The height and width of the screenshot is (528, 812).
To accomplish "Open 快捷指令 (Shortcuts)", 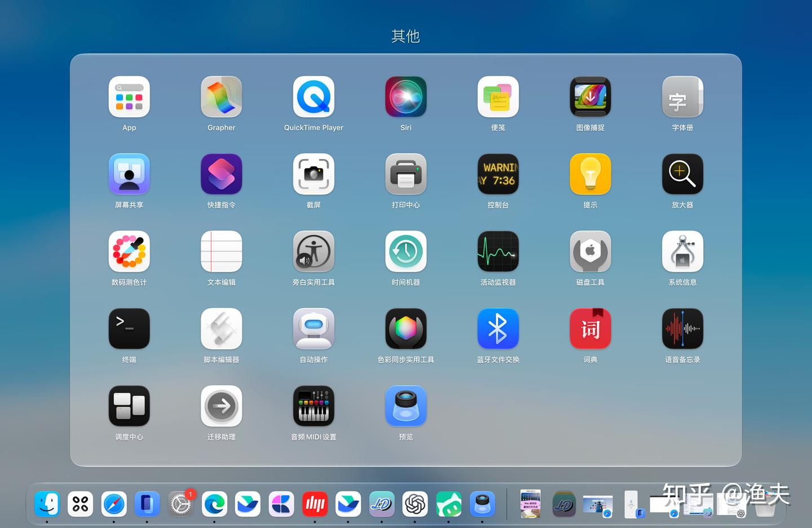I will (222, 174).
